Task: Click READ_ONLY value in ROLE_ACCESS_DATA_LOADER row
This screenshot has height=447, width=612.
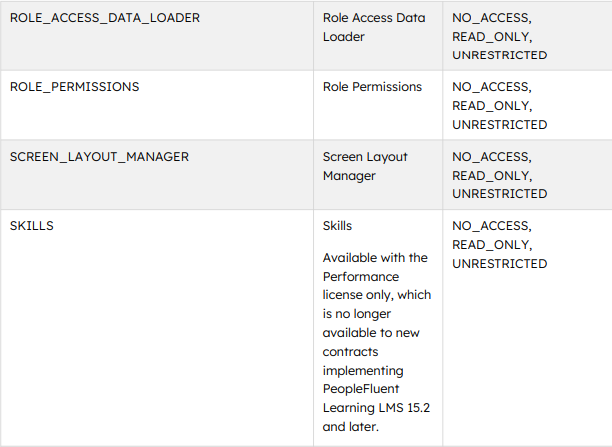Action: click(x=492, y=37)
